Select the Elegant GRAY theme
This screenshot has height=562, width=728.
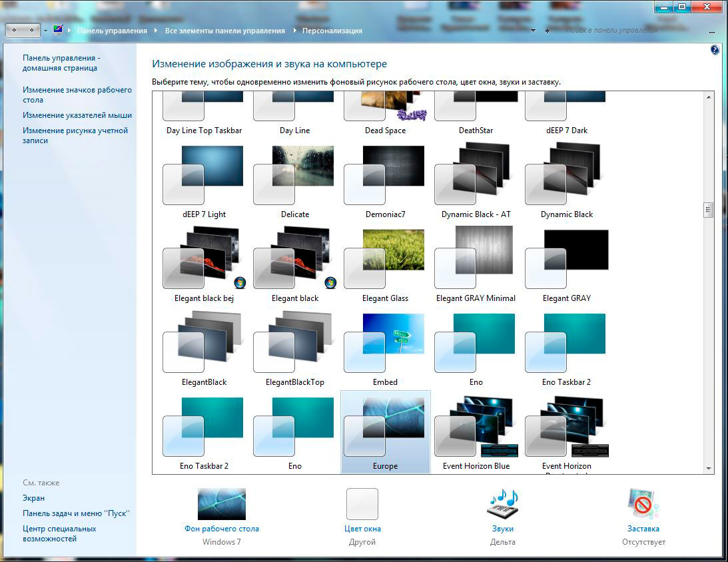566,266
